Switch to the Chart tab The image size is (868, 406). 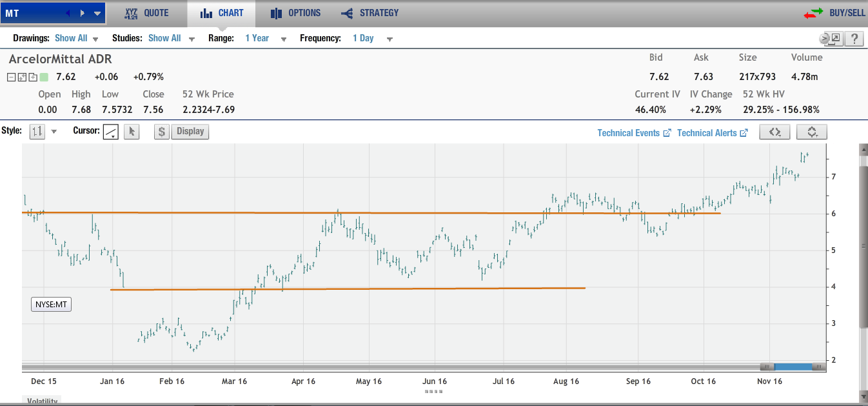coord(222,13)
